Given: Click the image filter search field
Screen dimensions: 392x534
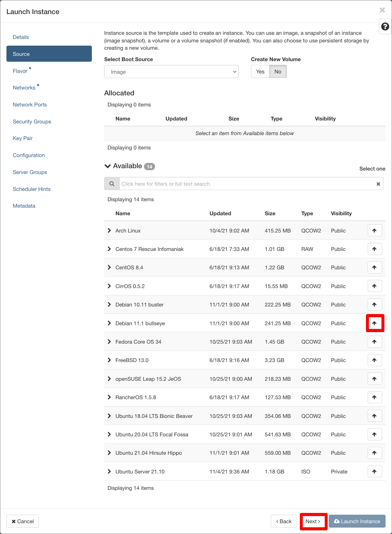Looking at the screenshot, I should click(x=247, y=184).
